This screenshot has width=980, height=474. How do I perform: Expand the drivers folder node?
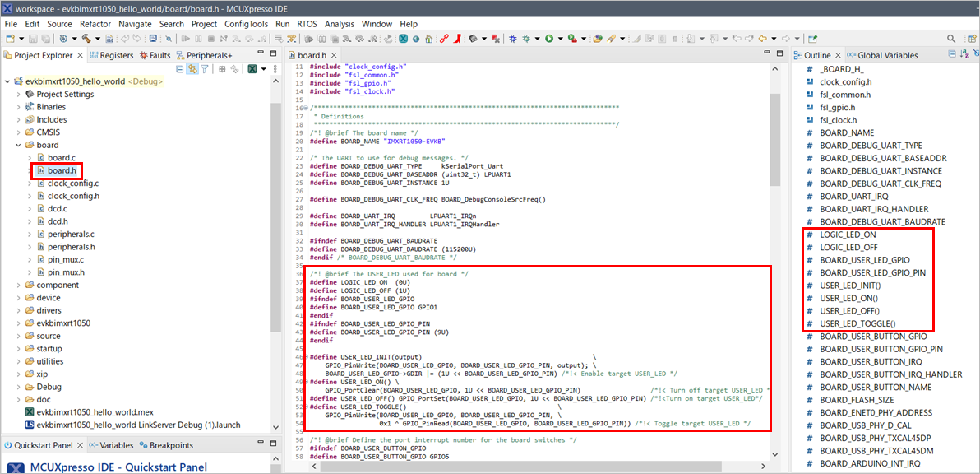(18, 310)
